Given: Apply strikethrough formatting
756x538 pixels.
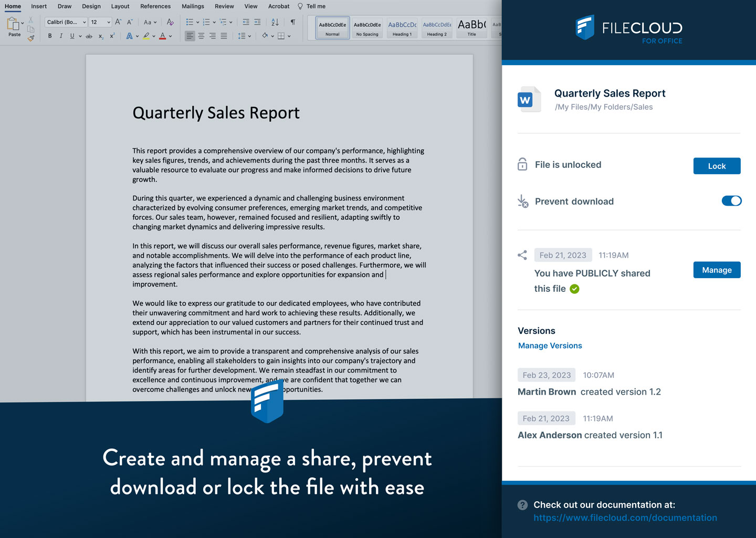Looking at the screenshot, I should pos(89,36).
